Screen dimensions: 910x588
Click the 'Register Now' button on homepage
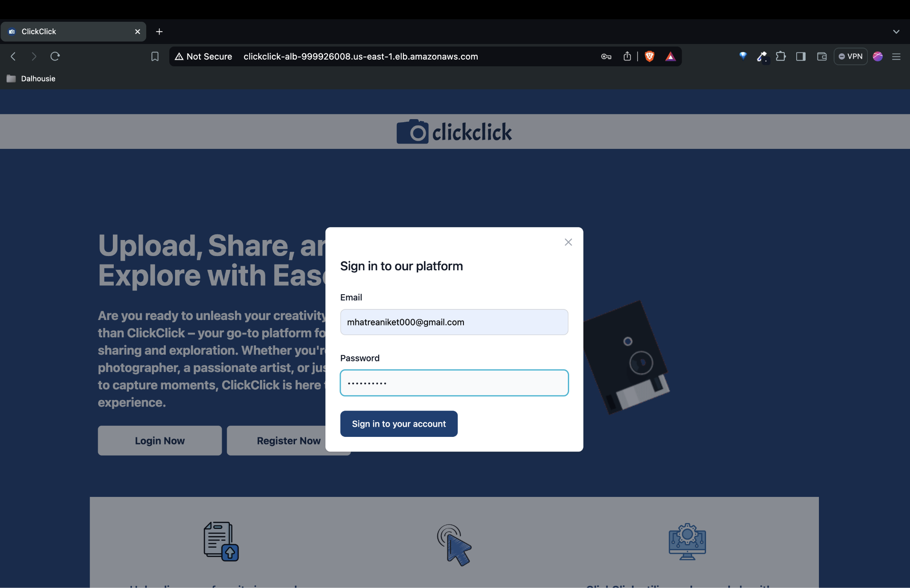[x=288, y=440]
